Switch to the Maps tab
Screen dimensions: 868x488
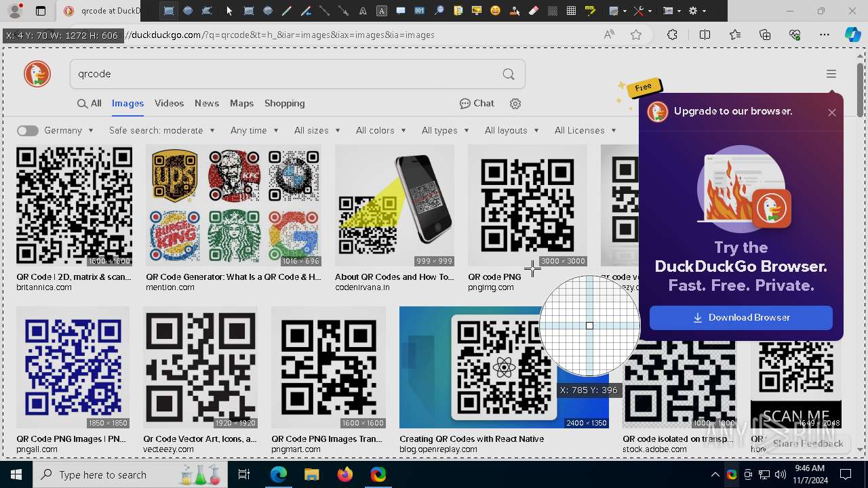tap(241, 104)
